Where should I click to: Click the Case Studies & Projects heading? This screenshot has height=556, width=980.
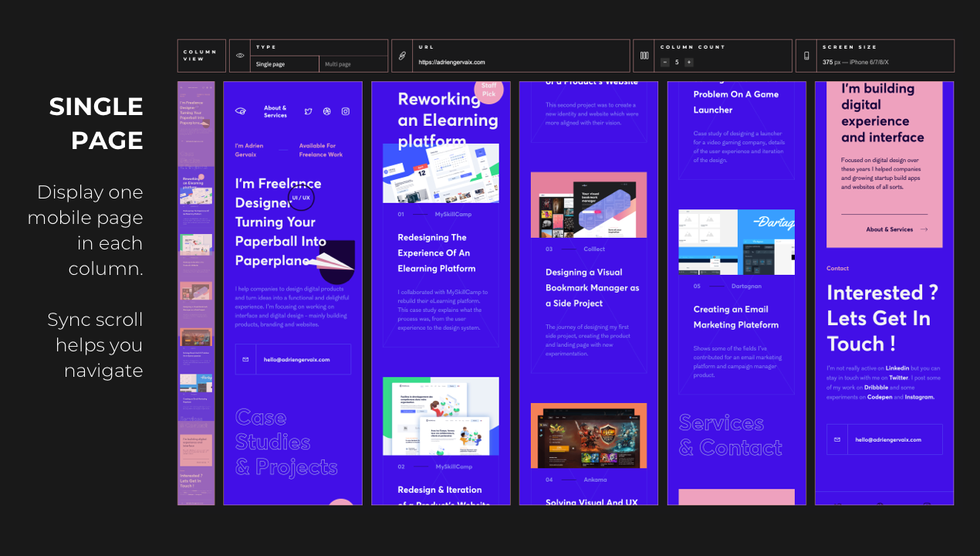[286, 442]
